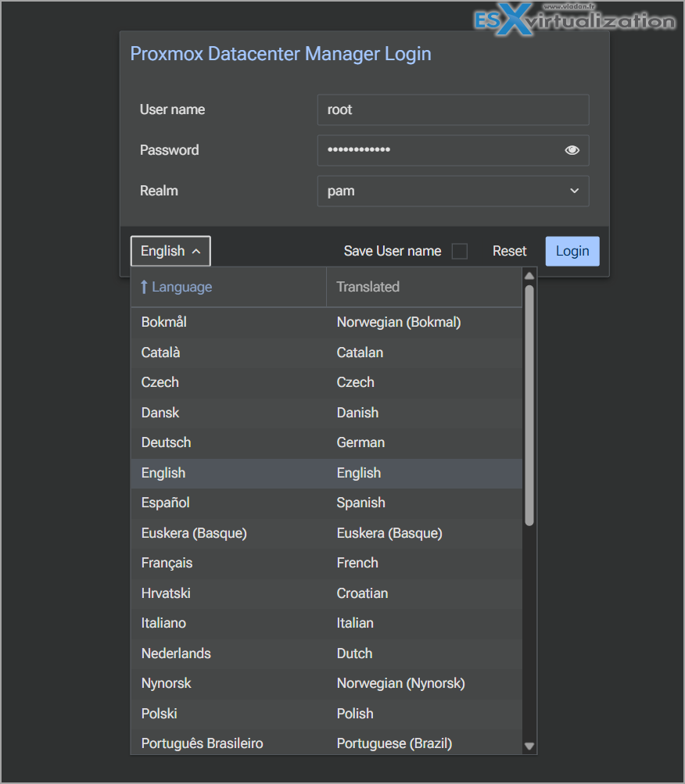The height and width of the screenshot is (784, 685).
Task: Click the Login button
Action: 572,251
